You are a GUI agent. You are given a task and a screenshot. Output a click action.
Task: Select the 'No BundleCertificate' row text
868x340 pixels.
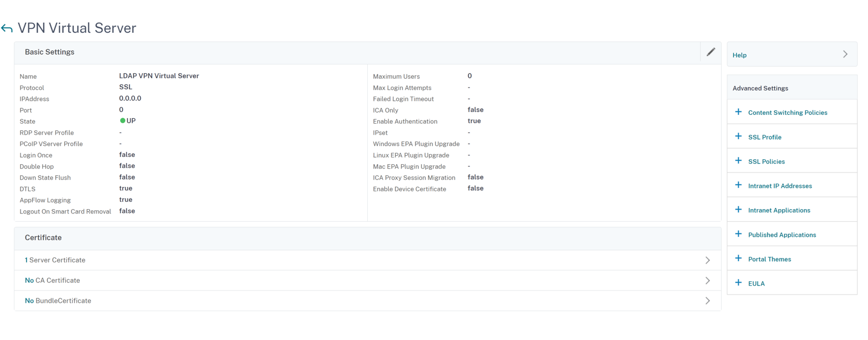tap(58, 301)
